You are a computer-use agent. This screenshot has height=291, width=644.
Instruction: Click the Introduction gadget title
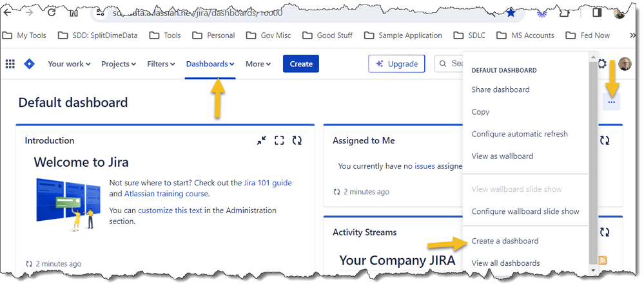click(x=50, y=140)
